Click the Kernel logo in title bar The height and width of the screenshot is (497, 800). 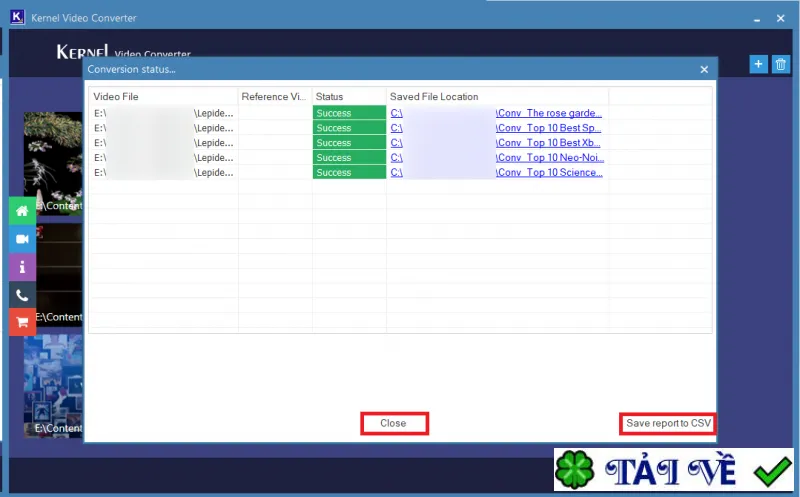click(x=17, y=17)
